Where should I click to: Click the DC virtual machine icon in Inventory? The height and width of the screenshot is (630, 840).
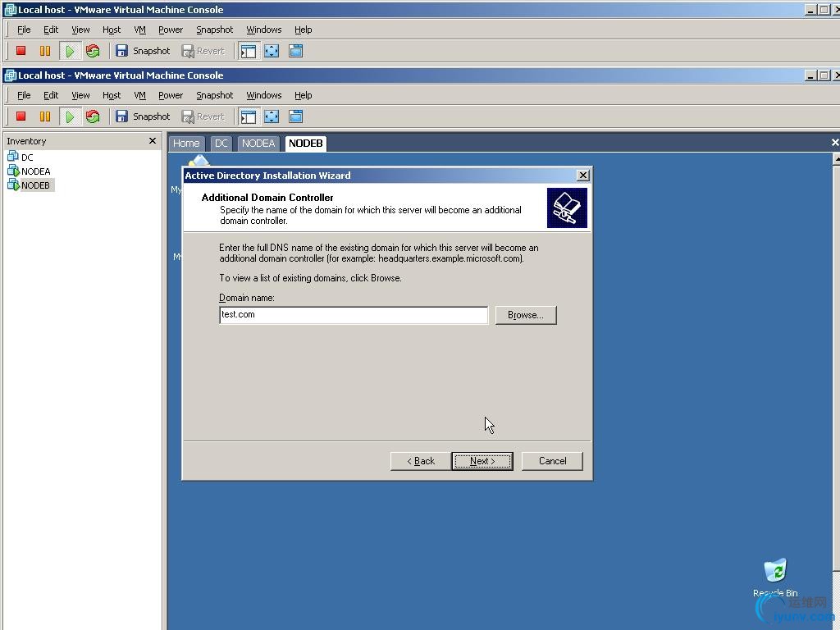13,157
